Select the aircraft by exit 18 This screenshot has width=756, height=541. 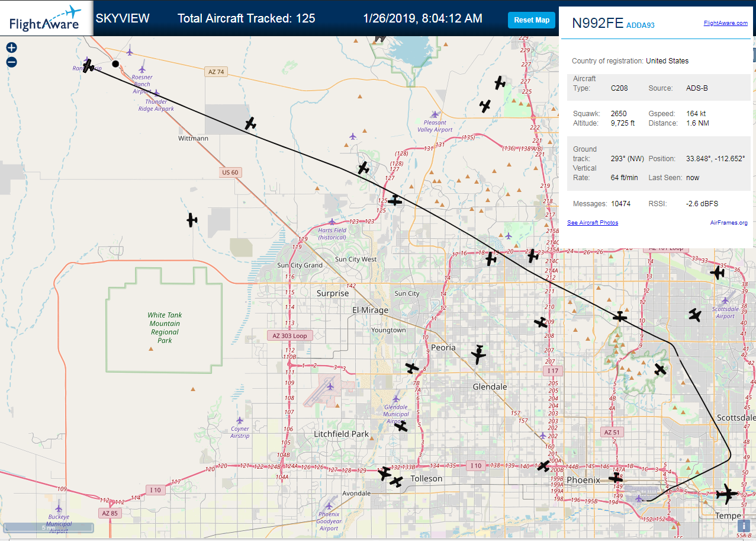coord(491,258)
